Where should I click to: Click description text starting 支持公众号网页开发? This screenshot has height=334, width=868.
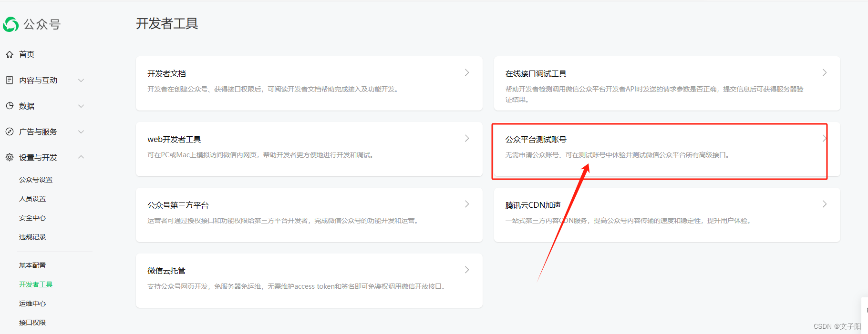click(297, 286)
